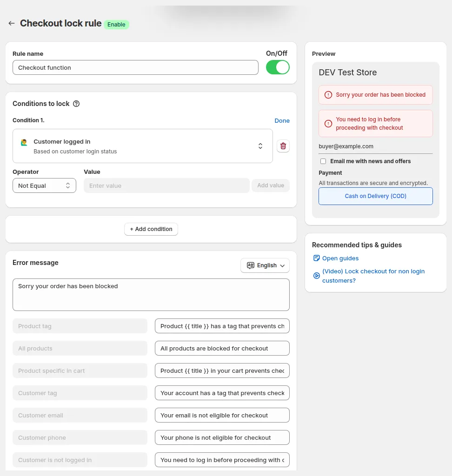Click the buyer@example.com email field in preview
This screenshot has height=476, width=452.
(x=375, y=146)
